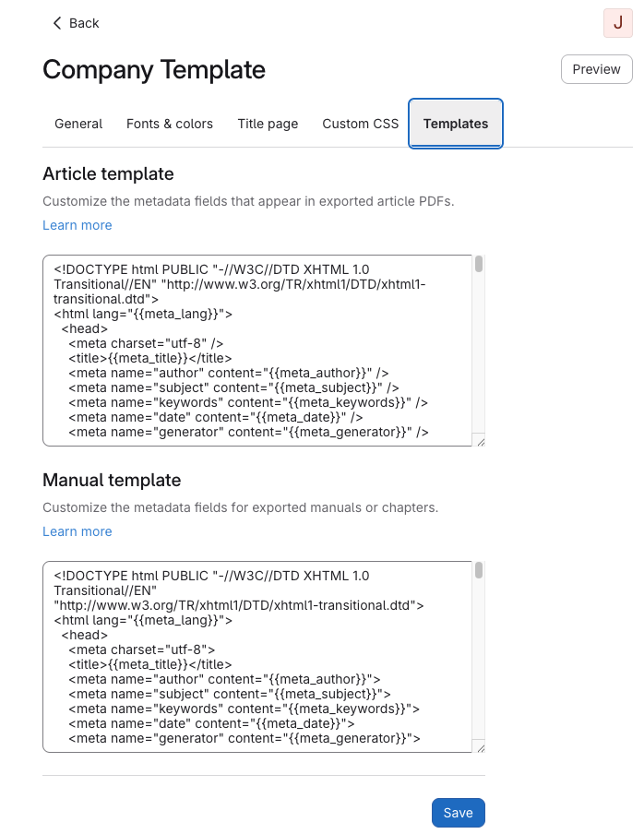
Task: Click the Article template scrollbar thumb
Action: [x=479, y=265]
